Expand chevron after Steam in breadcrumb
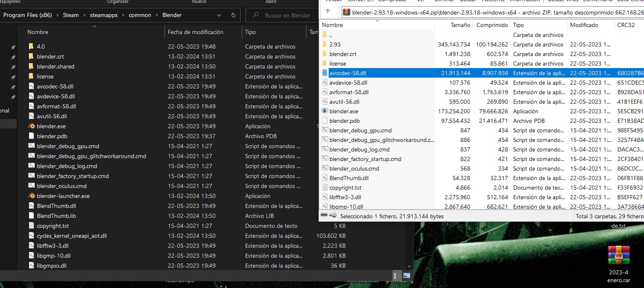Image resolution: width=644 pixels, height=288 pixels. click(84, 15)
